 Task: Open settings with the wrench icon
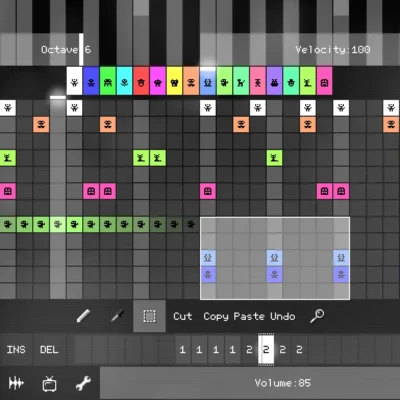pos(83,383)
